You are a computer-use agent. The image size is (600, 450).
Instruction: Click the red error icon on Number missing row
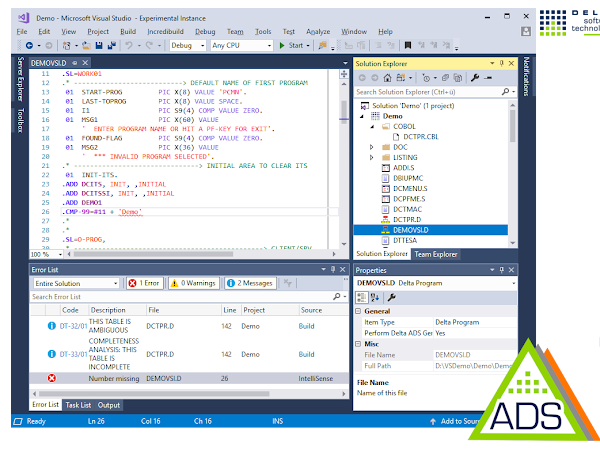[52, 378]
